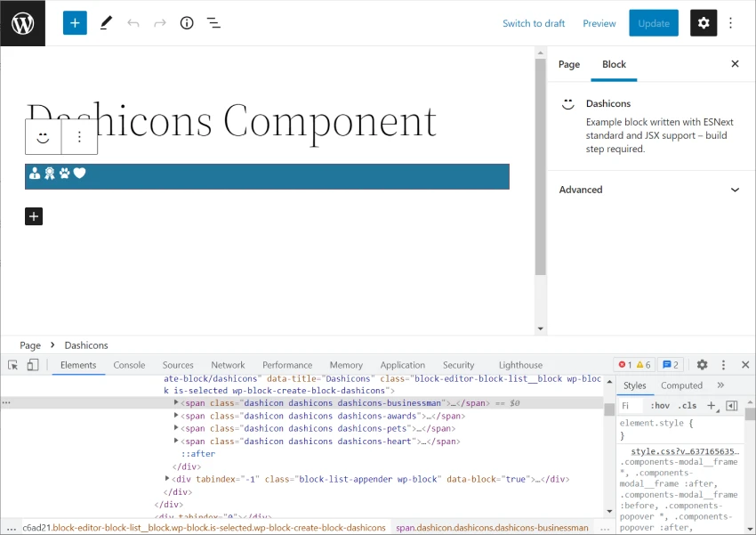Switch to the Page settings tab

569,64
